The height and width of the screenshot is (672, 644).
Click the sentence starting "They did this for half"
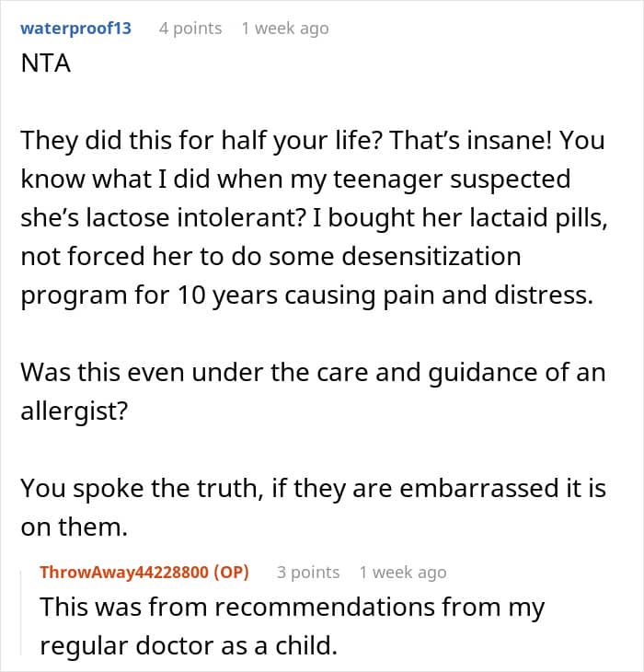point(201,140)
